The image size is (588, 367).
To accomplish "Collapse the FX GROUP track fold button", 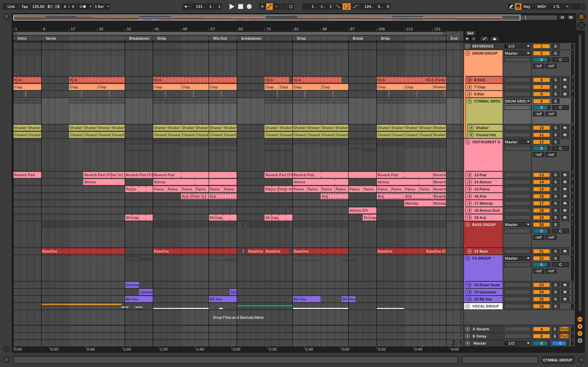I will point(468,258).
